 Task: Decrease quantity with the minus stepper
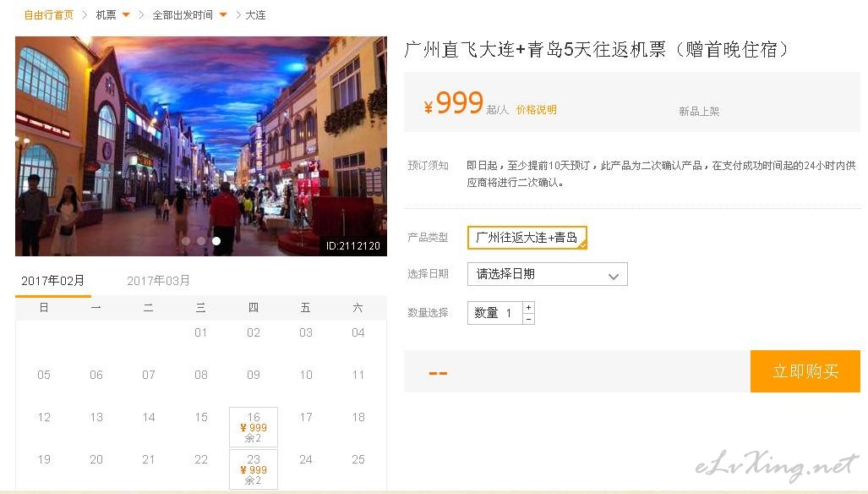coord(529,319)
